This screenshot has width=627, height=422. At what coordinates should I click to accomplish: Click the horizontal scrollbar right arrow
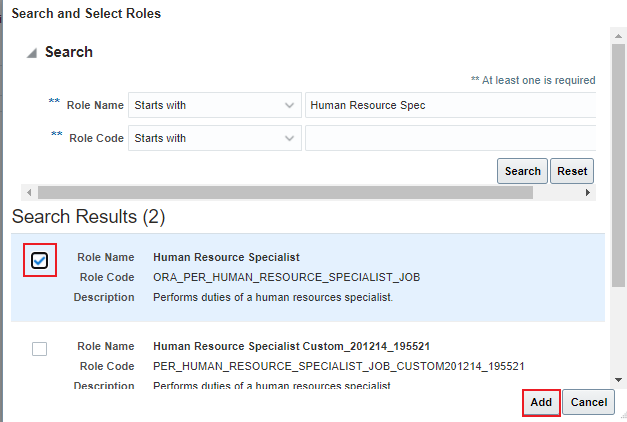[x=589, y=192]
